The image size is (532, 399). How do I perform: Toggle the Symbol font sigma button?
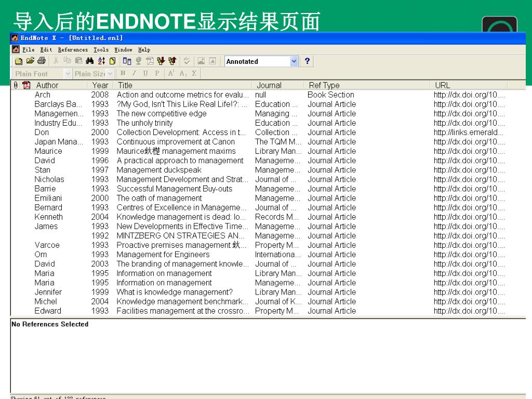tap(194, 73)
